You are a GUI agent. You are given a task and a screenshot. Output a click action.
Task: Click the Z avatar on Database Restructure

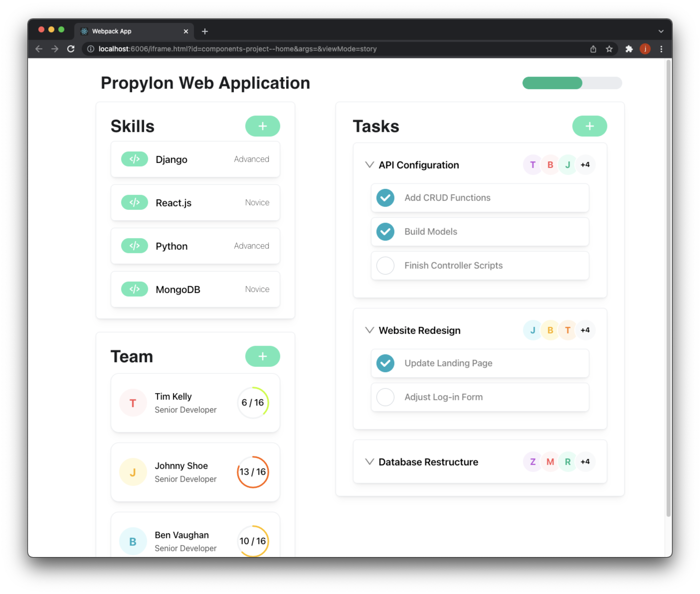coord(532,462)
